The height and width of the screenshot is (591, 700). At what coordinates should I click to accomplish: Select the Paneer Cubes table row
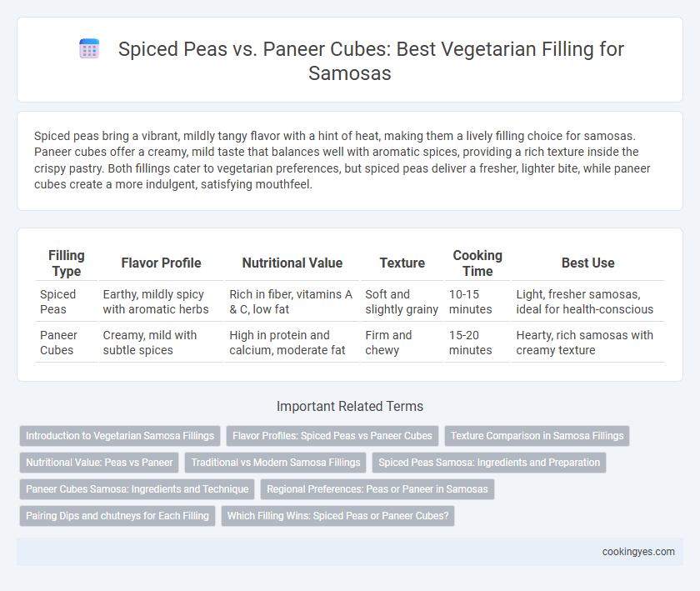click(x=350, y=343)
